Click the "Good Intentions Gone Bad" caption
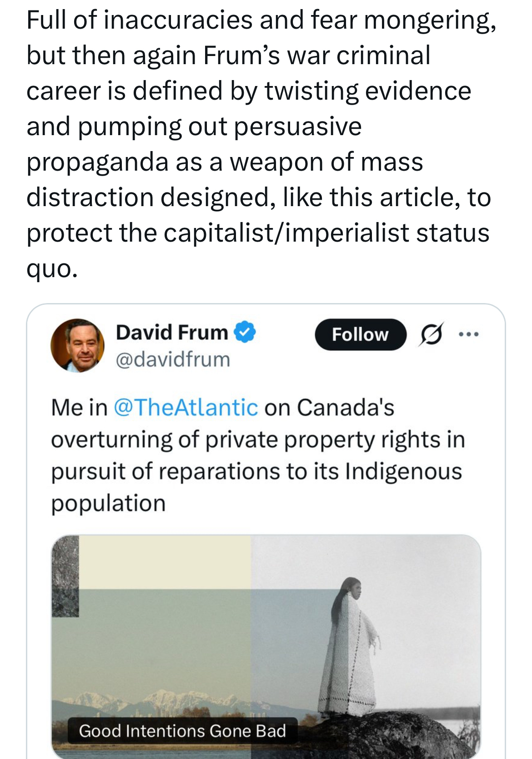 click(x=182, y=731)
